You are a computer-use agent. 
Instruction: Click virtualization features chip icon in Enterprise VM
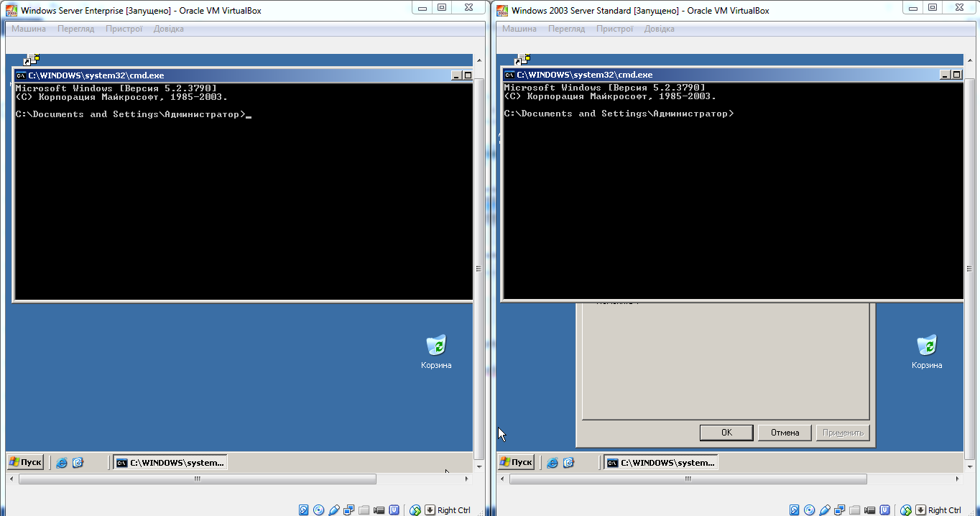pyautogui.click(x=394, y=510)
